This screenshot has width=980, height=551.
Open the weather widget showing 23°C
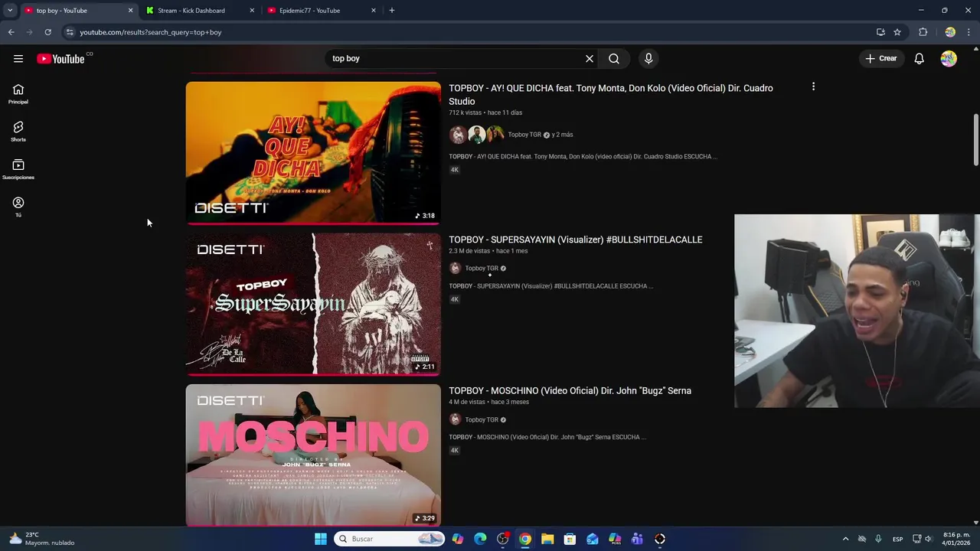[42, 539]
